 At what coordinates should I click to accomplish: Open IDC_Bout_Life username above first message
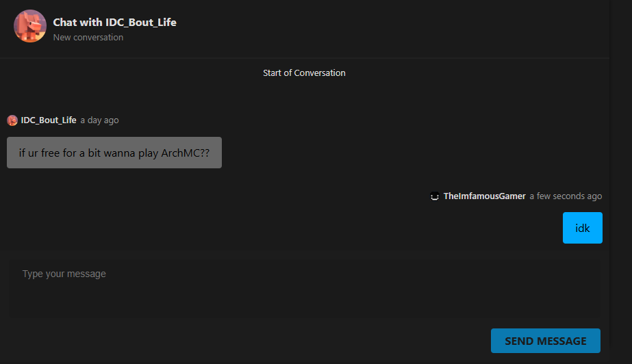49,120
